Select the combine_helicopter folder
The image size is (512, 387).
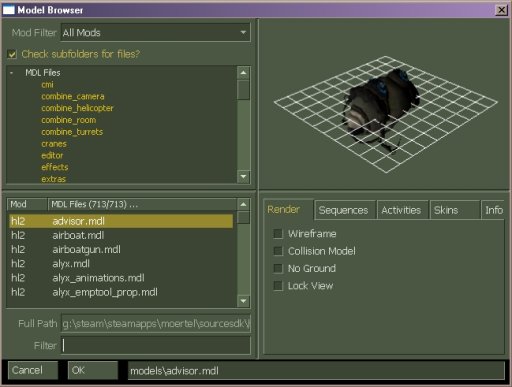coord(77,108)
